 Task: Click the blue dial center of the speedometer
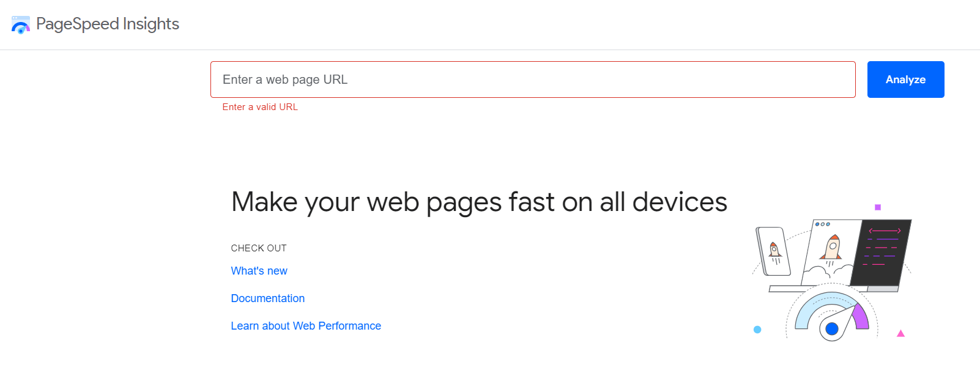pyautogui.click(x=832, y=329)
